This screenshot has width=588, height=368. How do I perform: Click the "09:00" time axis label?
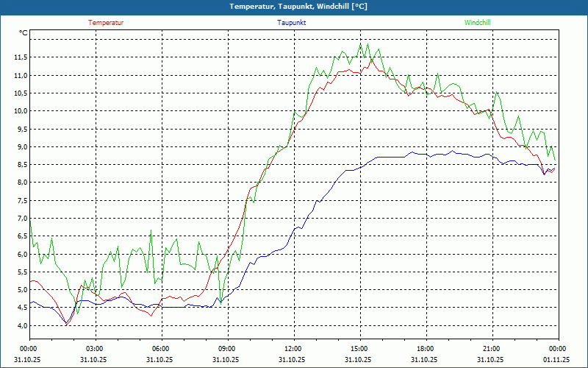228,348
